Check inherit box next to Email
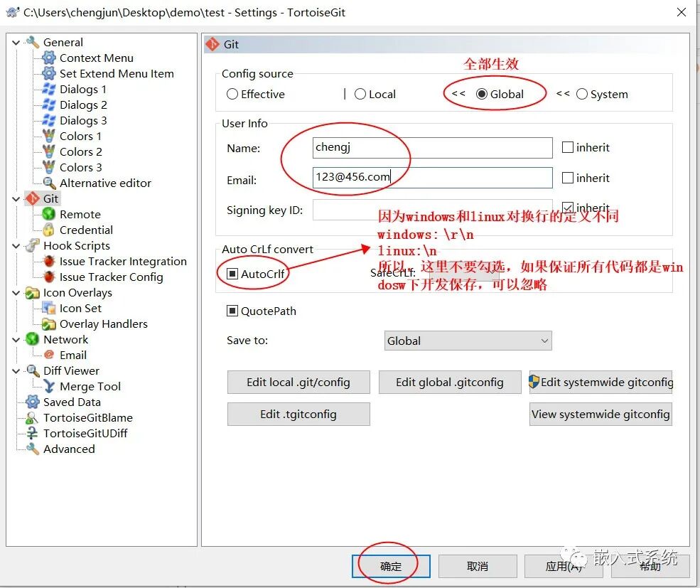 click(567, 177)
